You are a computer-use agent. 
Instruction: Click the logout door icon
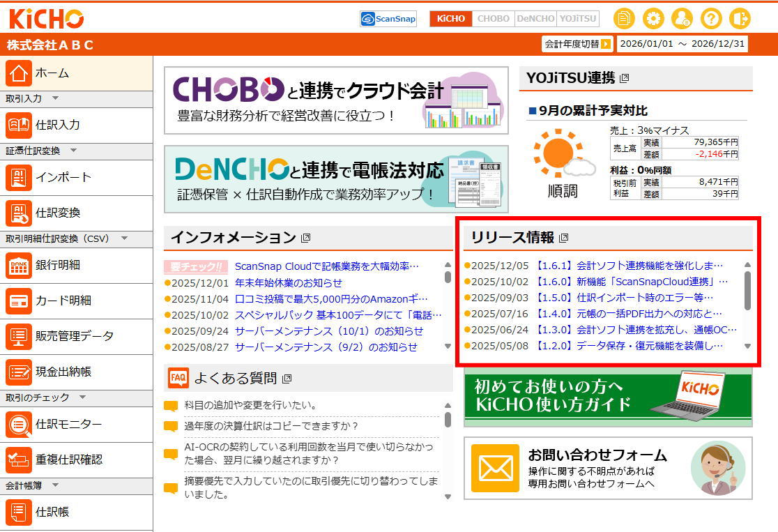point(739,19)
